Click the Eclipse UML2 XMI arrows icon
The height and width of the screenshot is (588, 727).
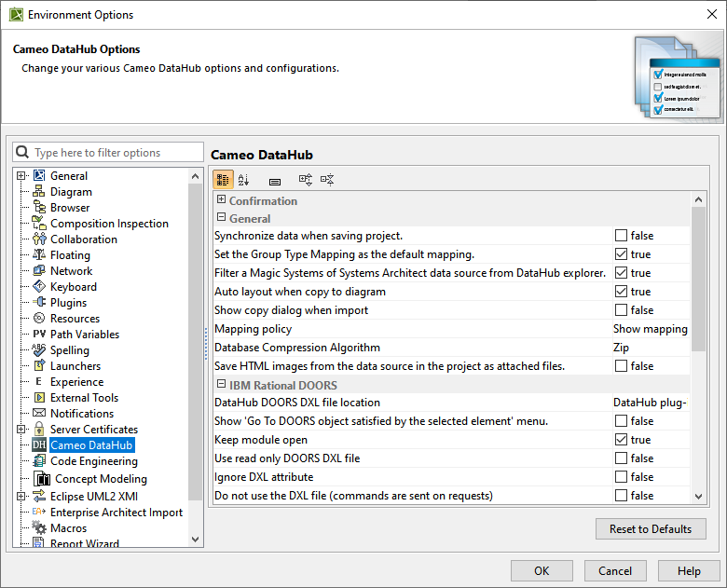pos(39,496)
